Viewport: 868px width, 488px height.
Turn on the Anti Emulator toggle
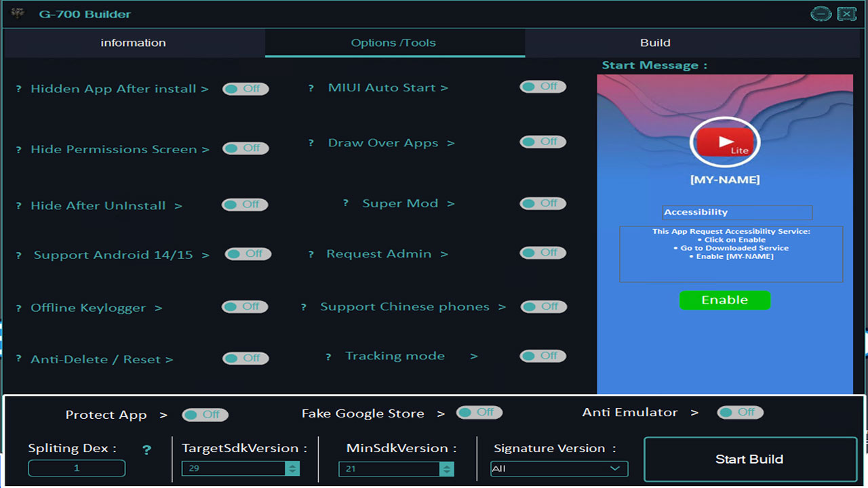[x=740, y=411]
